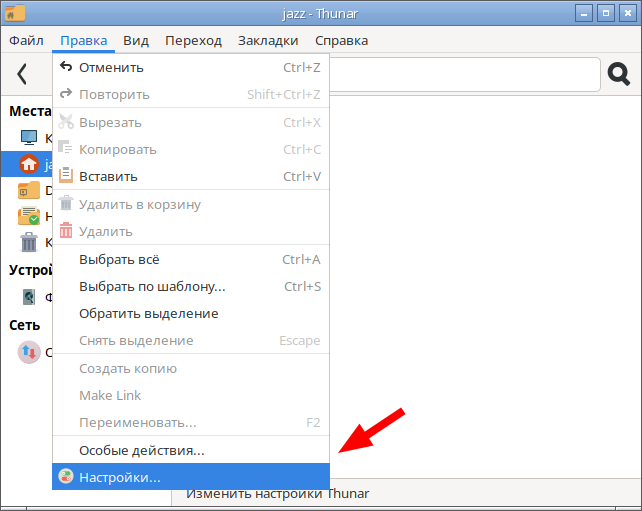The width and height of the screenshot is (642, 511).
Task: Open the Файл menu
Action: [x=26, y=41]
